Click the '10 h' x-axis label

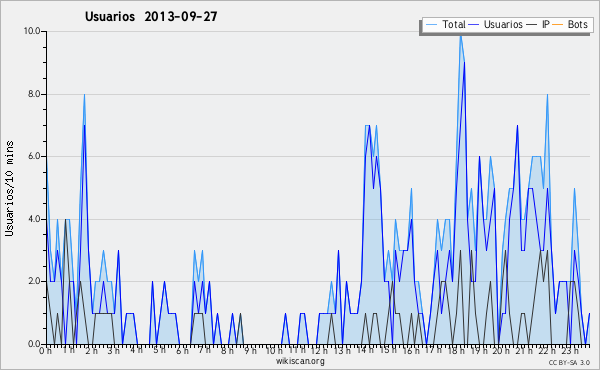click(x=274, y=350)
